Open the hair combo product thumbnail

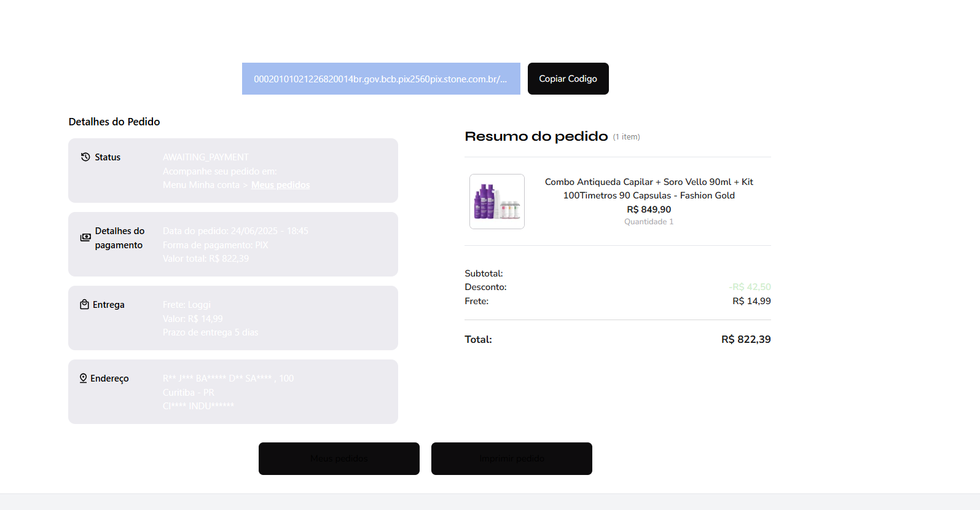click(496, 202)
